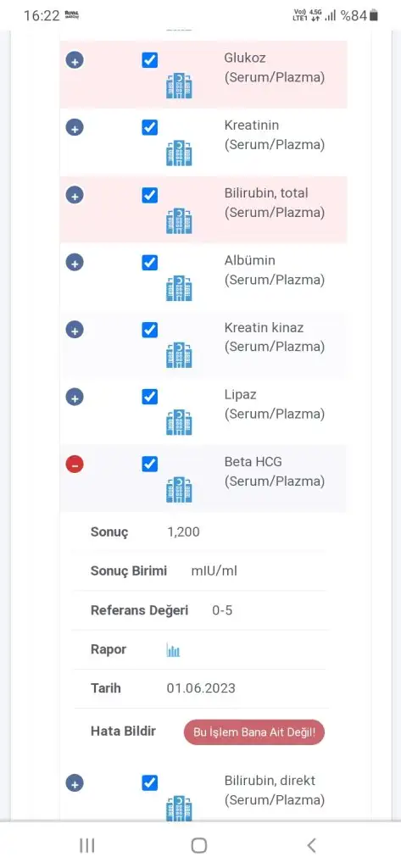This screenshot has width=401, height=868.
Task: Expand the Lipaz row details
Action: pos(75,397)
